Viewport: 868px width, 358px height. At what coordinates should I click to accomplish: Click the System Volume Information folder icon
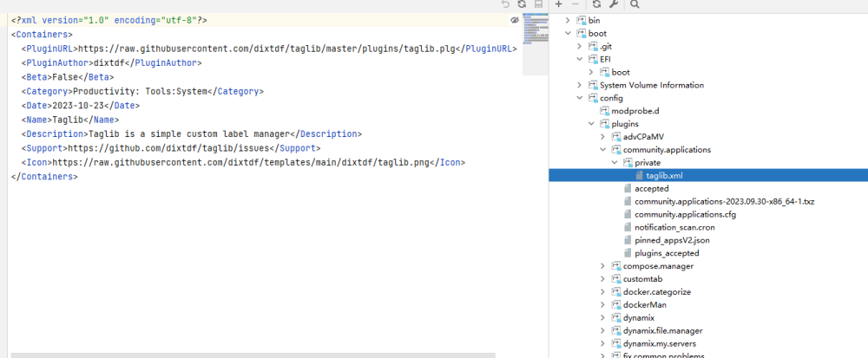593,85
